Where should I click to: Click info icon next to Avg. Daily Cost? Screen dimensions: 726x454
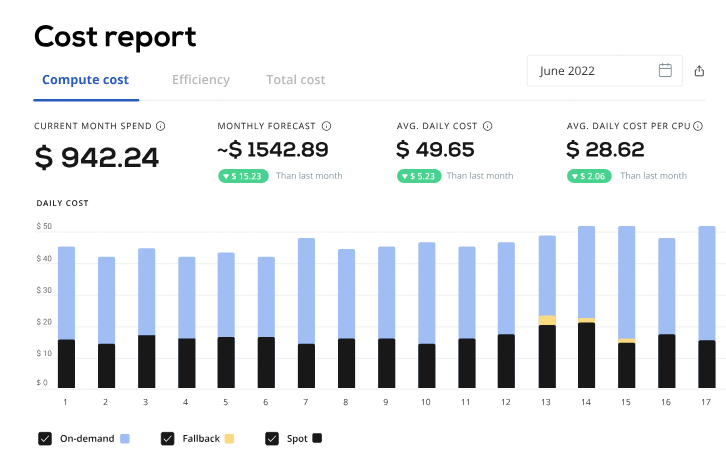pos(487,127)
